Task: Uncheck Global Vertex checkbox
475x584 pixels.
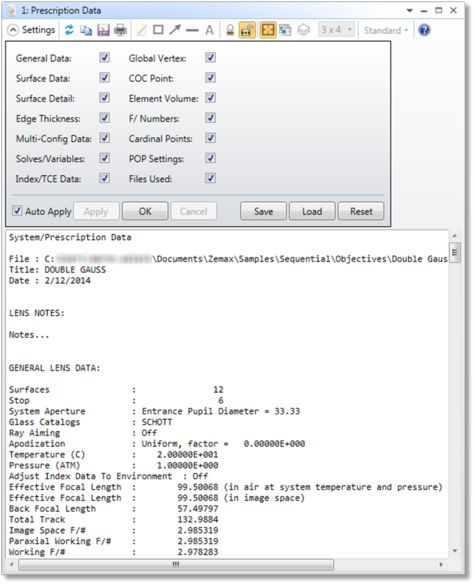Action: [x=210, y=58]
